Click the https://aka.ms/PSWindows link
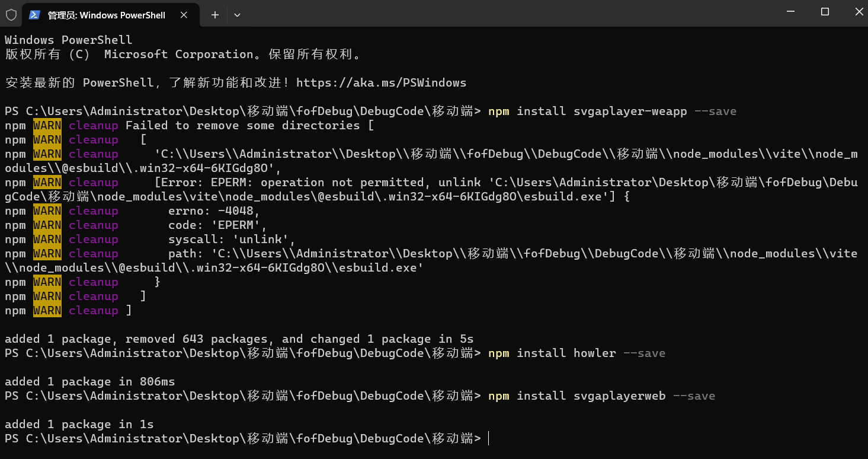 coord(381,83)
